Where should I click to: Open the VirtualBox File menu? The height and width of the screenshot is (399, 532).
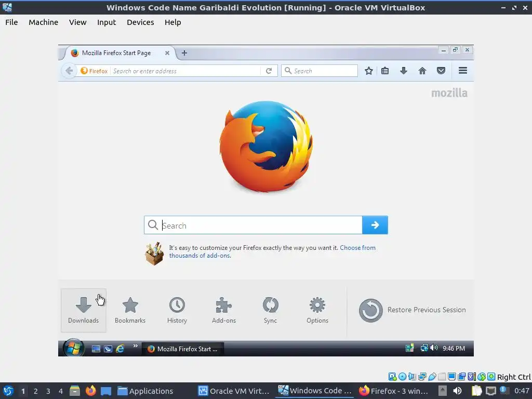[x=11, y=22]
